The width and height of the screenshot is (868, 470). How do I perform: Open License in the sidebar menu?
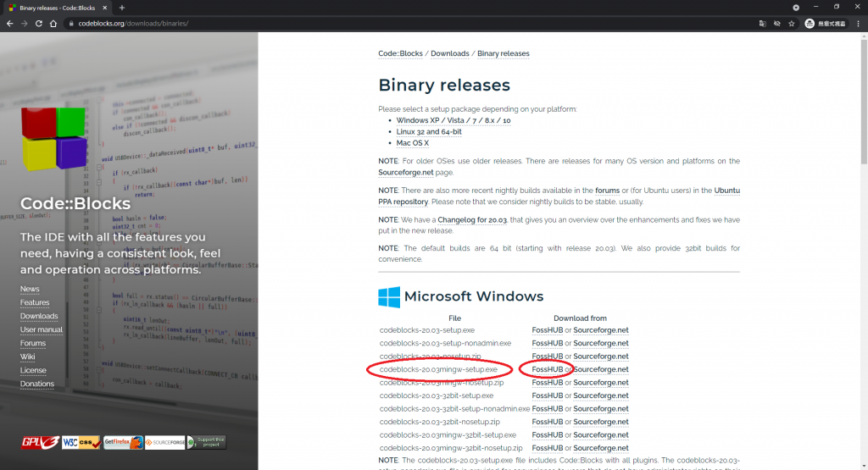pyautogui.click(x=33, y=370)
